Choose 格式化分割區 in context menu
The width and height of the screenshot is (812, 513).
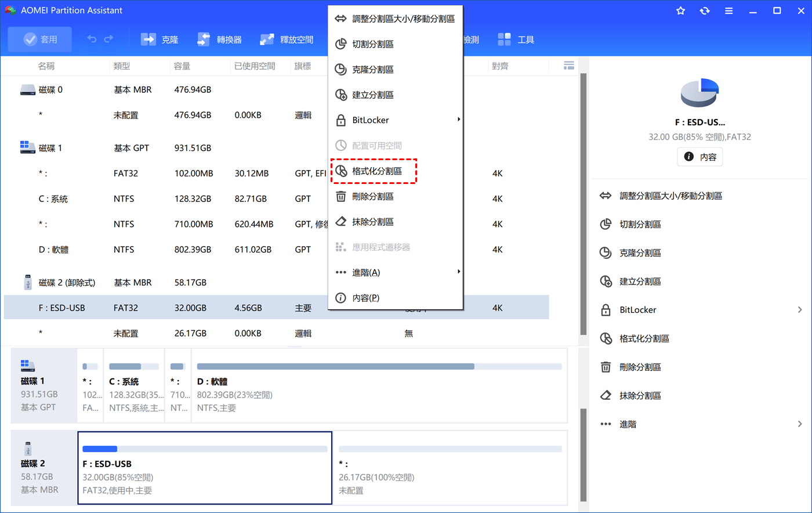pyautogui.click(x=396, y=171)
